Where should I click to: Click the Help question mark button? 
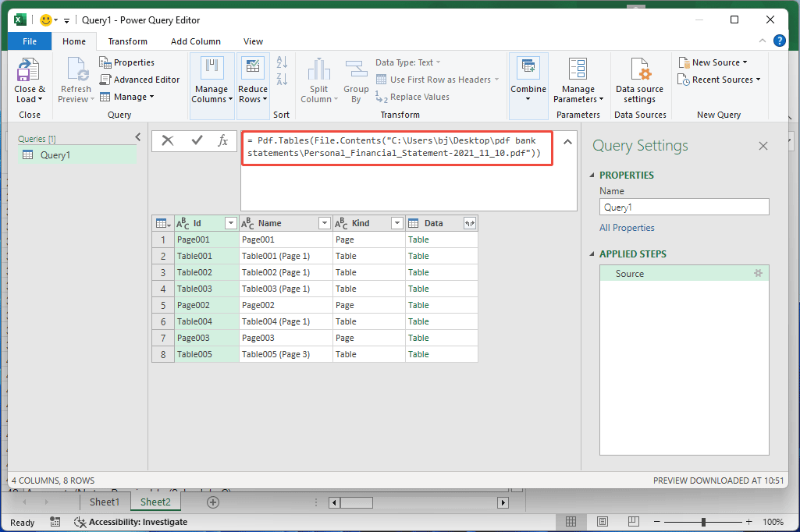[x=779, y=41]
